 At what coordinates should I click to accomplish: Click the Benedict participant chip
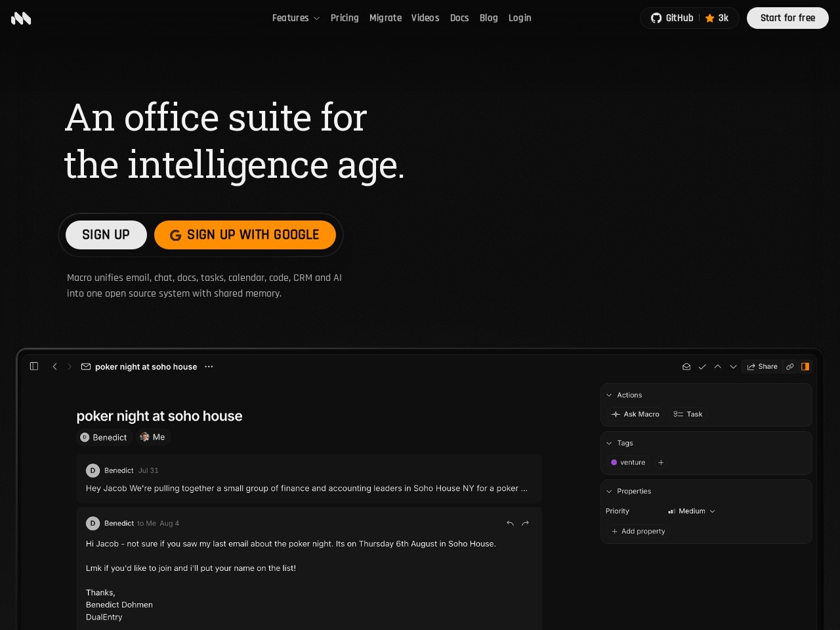(x=104, y=437)
